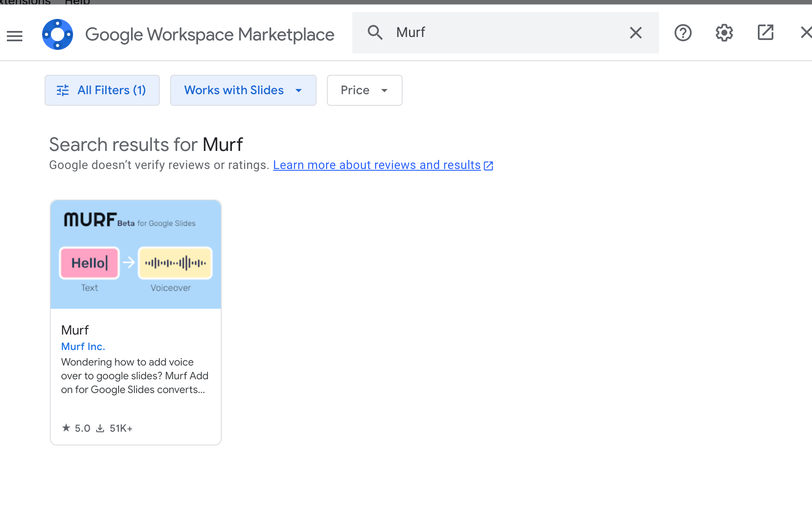Open the help question mark icon

coord(683,33)
